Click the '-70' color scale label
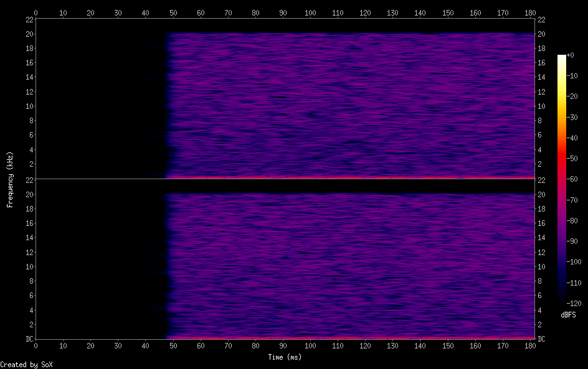The height and width of the screenshot is (369, 588). 572,200
